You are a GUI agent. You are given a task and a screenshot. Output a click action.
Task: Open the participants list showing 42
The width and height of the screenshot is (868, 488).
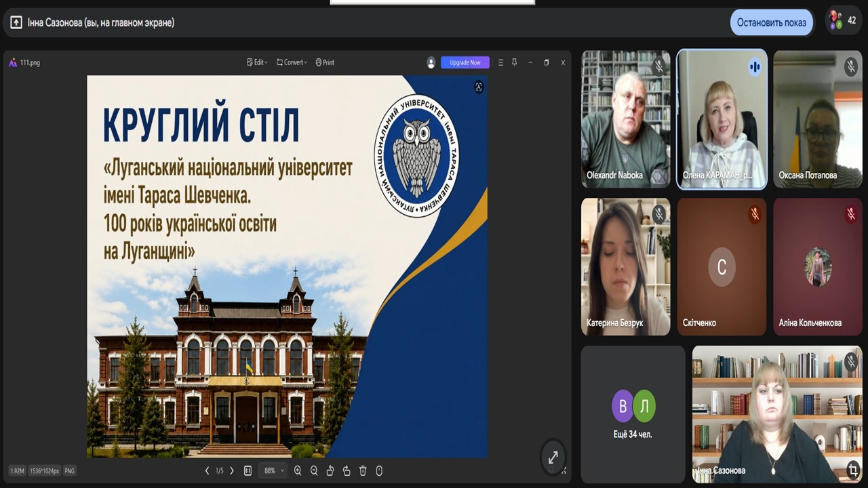843,20
